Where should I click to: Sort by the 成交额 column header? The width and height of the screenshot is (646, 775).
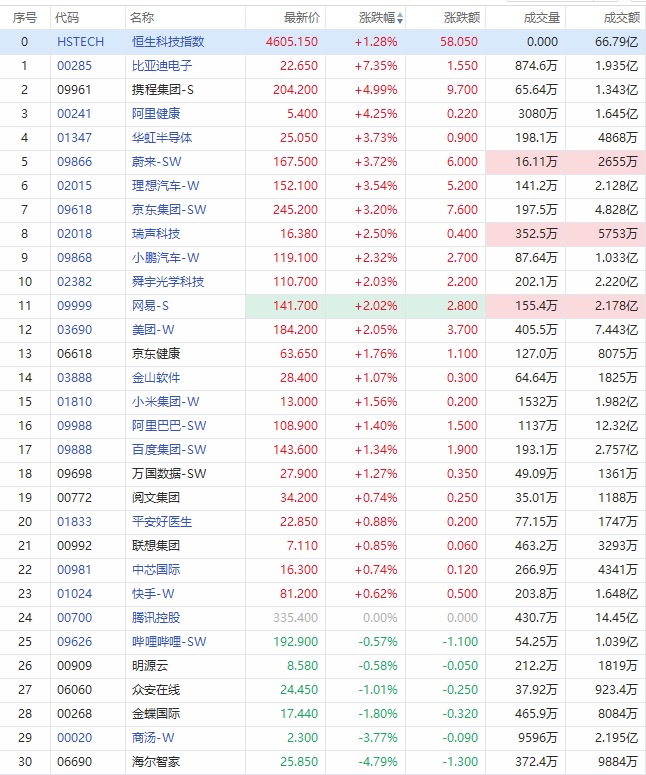click(x=622, y=18)
